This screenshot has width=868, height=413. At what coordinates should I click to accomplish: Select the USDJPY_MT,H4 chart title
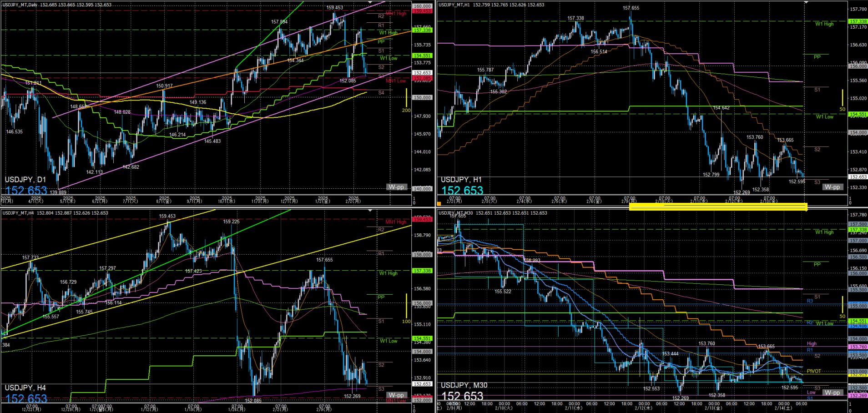[18, 213]
